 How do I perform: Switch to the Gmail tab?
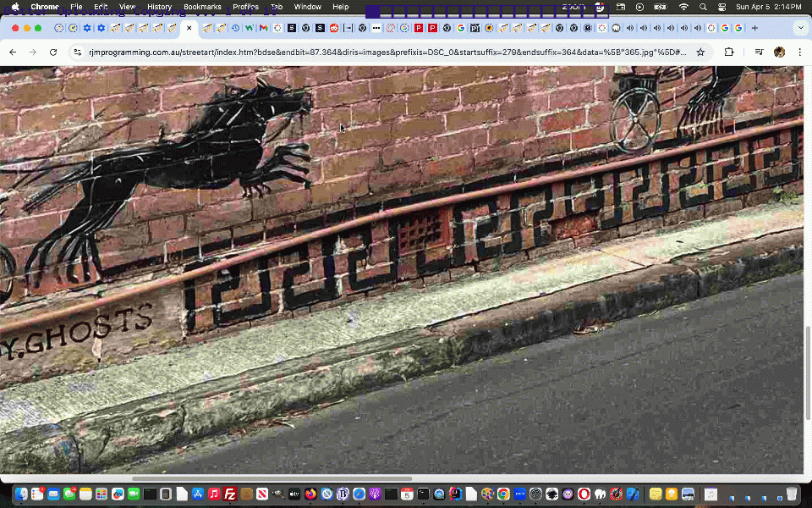(262, 27)
